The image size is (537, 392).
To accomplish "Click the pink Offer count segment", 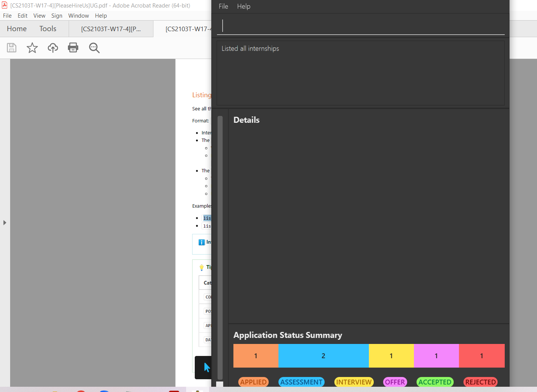I will (x=436, y=356).
